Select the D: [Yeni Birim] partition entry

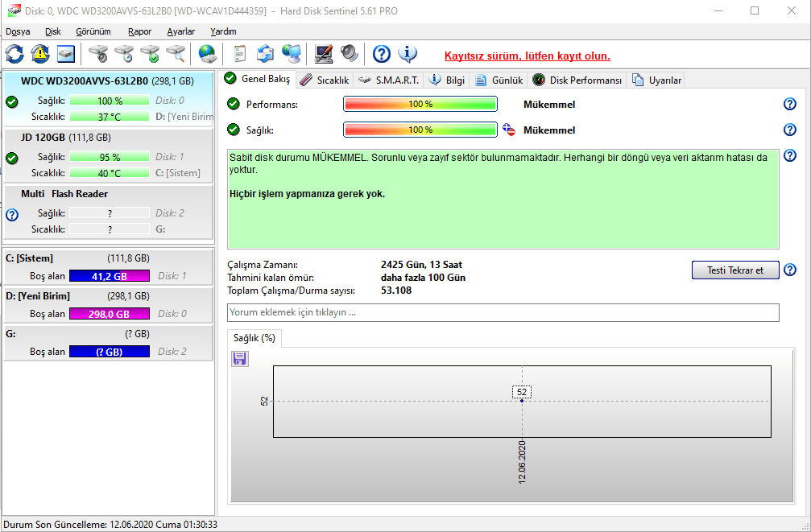point(108,304)
